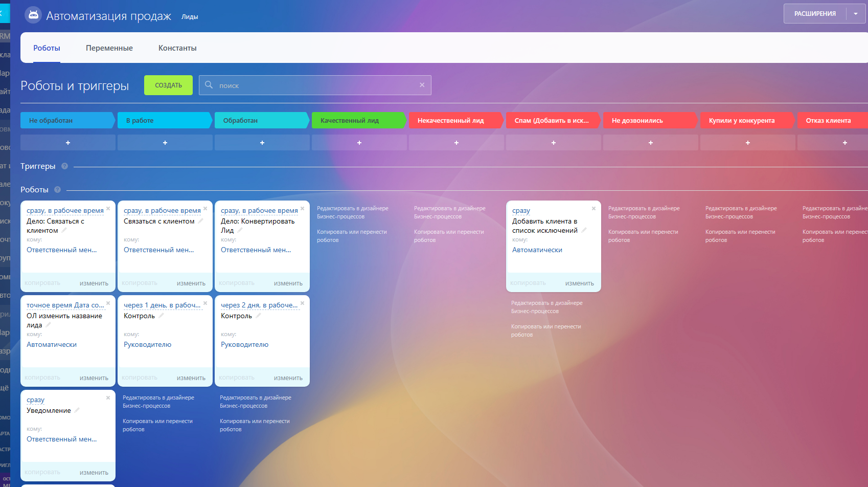
Task: Click the plus under Обработан stage
Action: click(262, 143)
